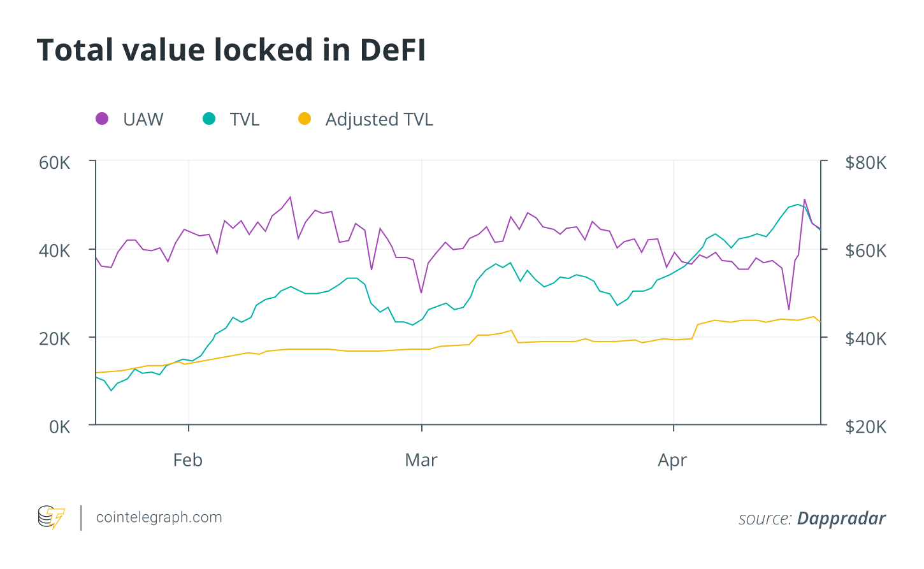Select the Feb axis label
Screen dimensions: 924x569
coord(188,460)
